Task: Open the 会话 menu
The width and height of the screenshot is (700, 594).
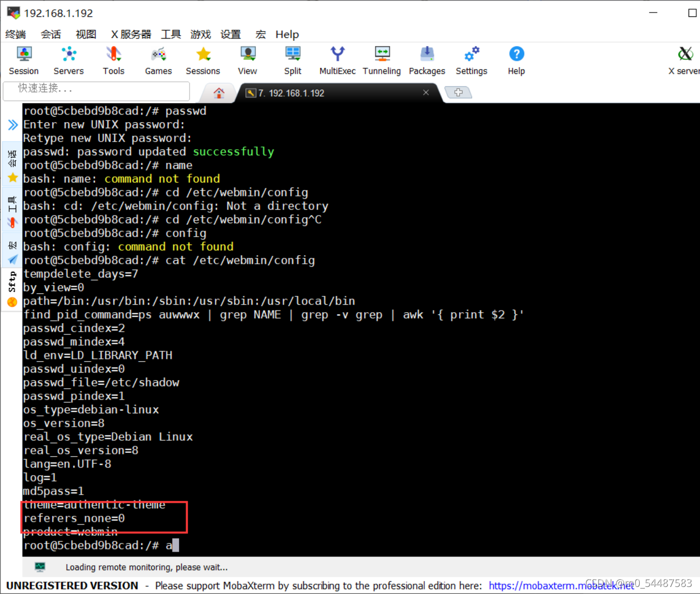Action: click(51, 34)
